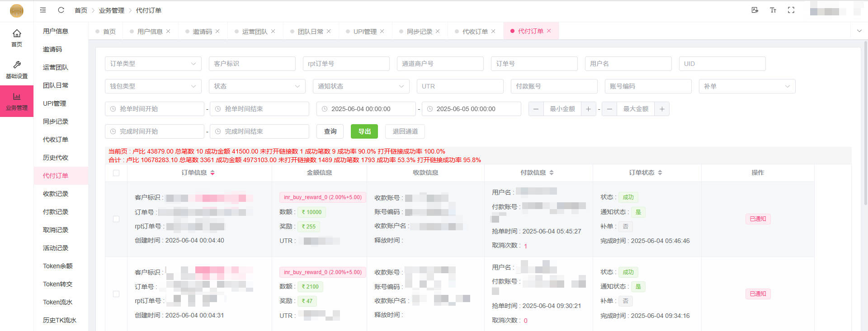Open 首页 home icon in left rail

point(17,33)
